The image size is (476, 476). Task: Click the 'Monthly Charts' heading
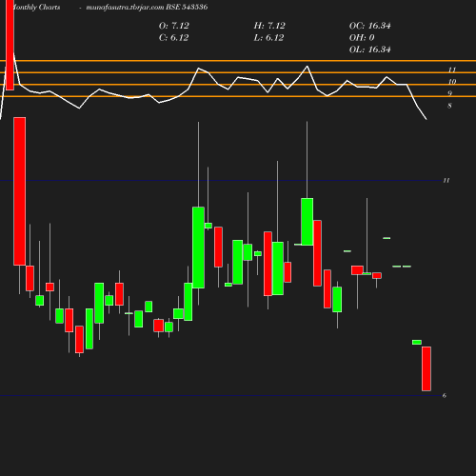[x=36, y=7]
